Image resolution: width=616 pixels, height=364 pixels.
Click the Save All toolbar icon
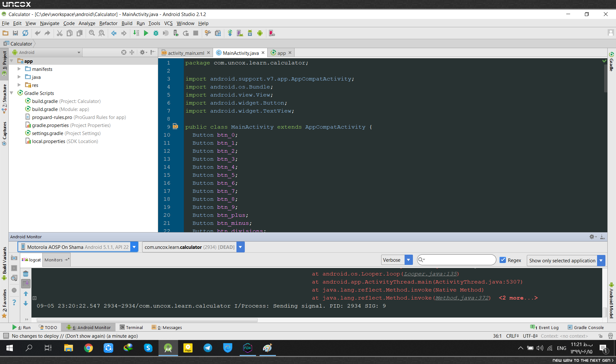click(15, 33)
